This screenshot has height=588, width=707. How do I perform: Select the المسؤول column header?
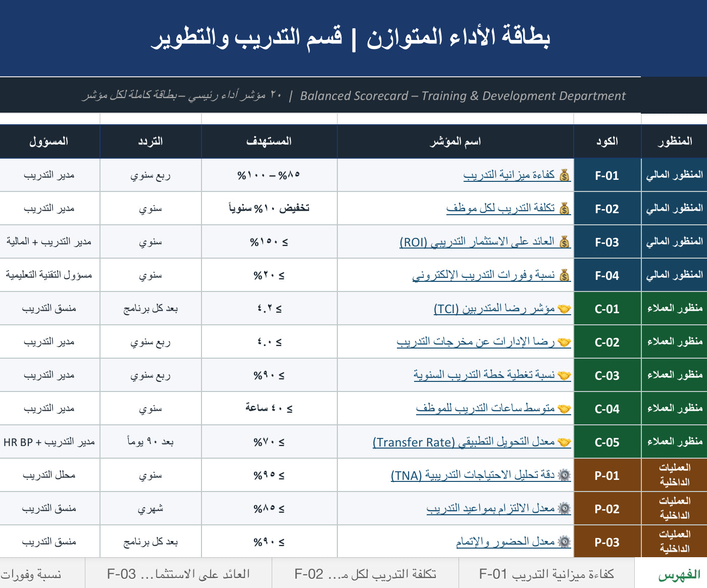point(49,141)
